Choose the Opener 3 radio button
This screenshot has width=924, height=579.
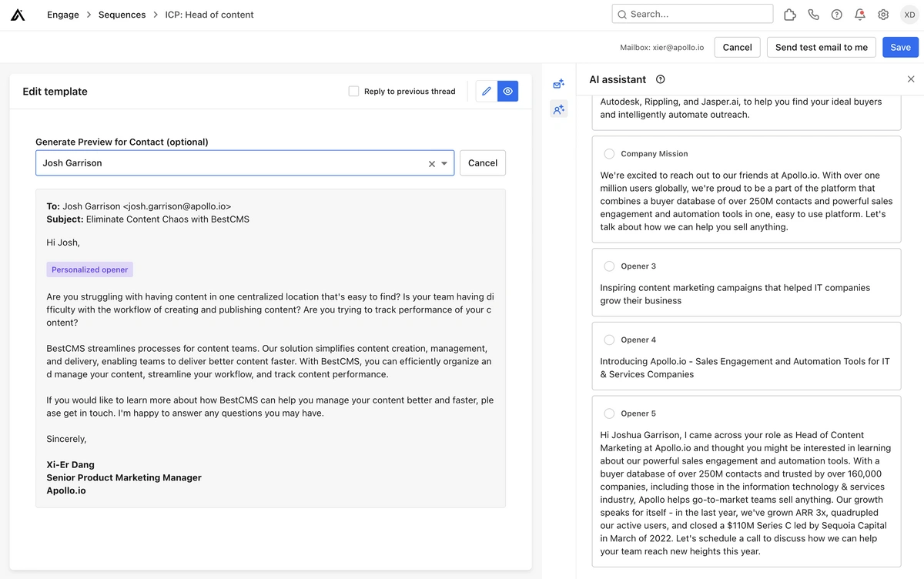(609, 266)
